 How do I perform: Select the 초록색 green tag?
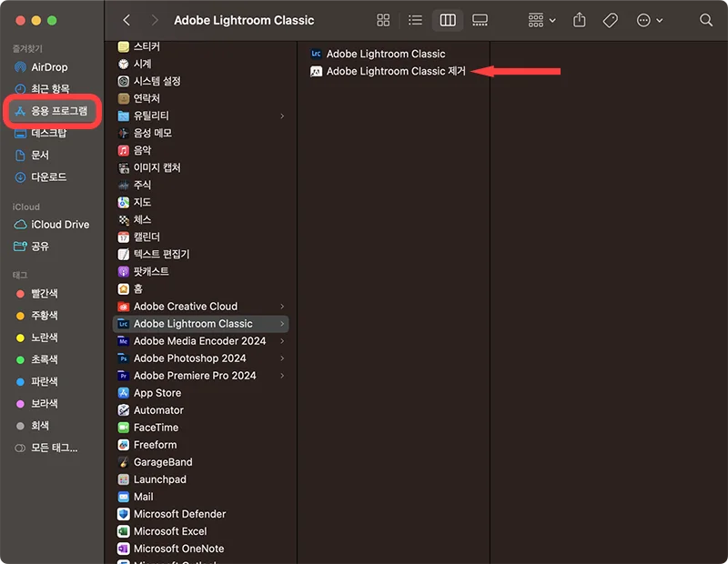(37, 359)
